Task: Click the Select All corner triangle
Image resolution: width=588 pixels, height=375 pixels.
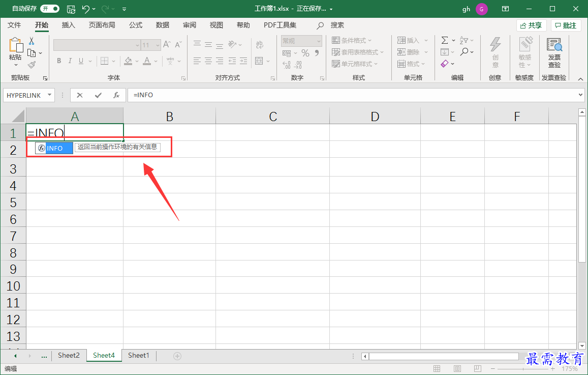Action: [x=18, y=116]
